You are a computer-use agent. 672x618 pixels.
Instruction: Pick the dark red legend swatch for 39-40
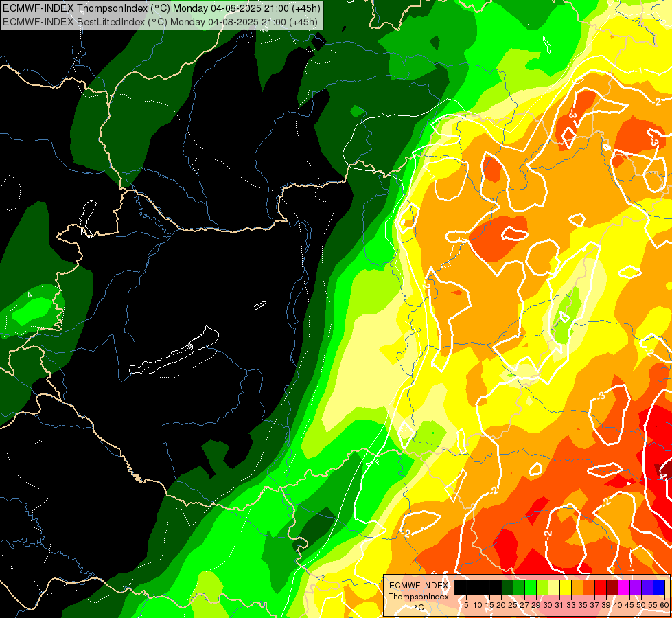point(612,587)
